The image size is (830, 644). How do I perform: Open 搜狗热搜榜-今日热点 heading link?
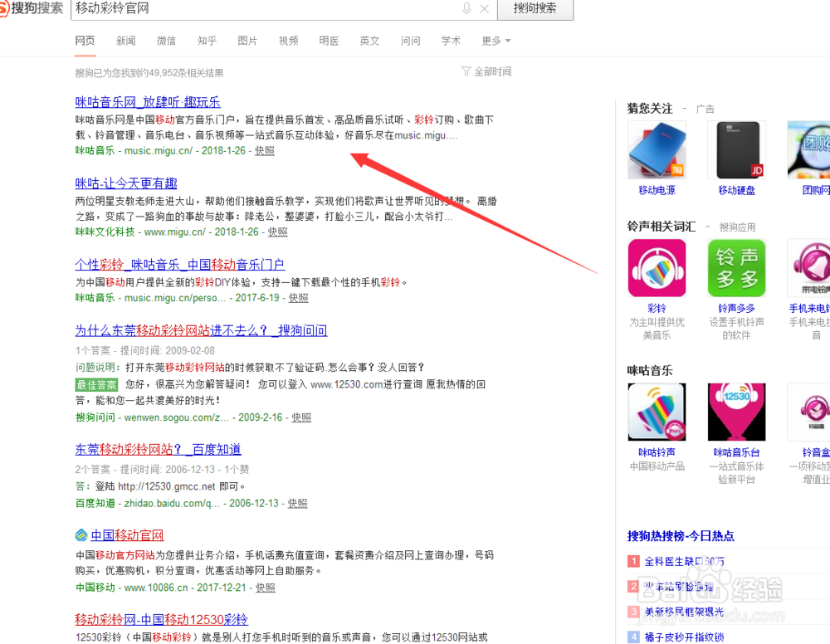point(681,536)
